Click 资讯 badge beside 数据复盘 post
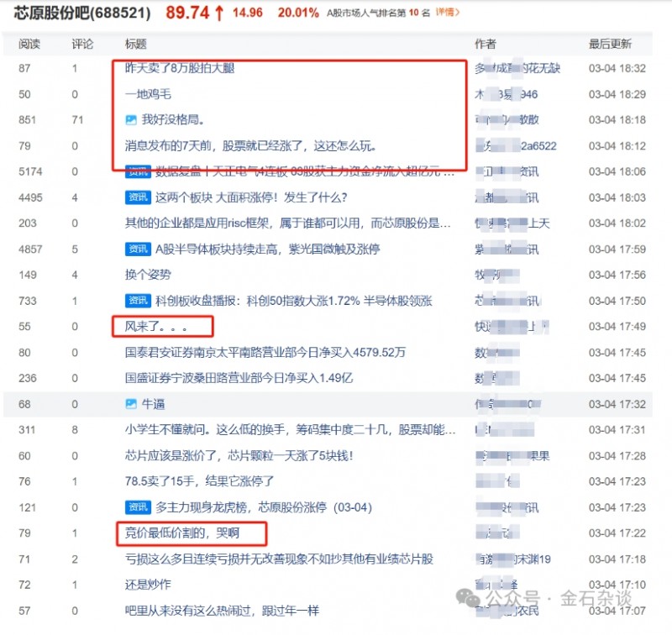Image resolution: width=672 pixels, height=635 pixels. (x=138, y=172)
